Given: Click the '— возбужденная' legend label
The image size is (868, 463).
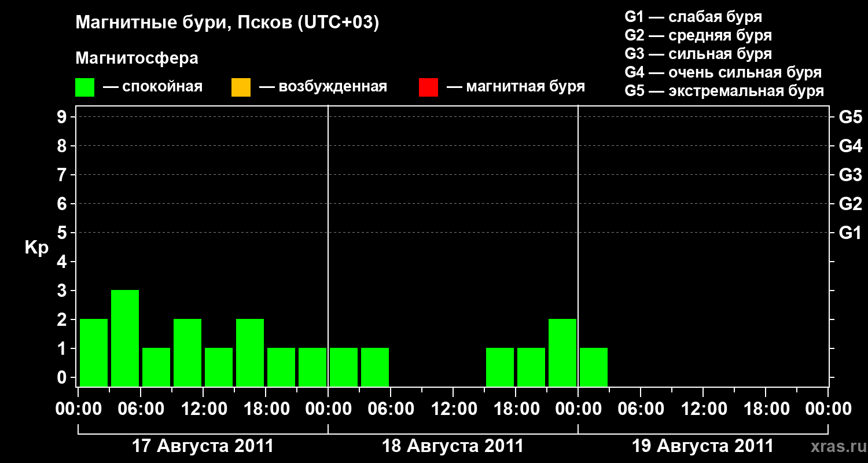Looking at the screenshot, I should [x=323, y=87].
